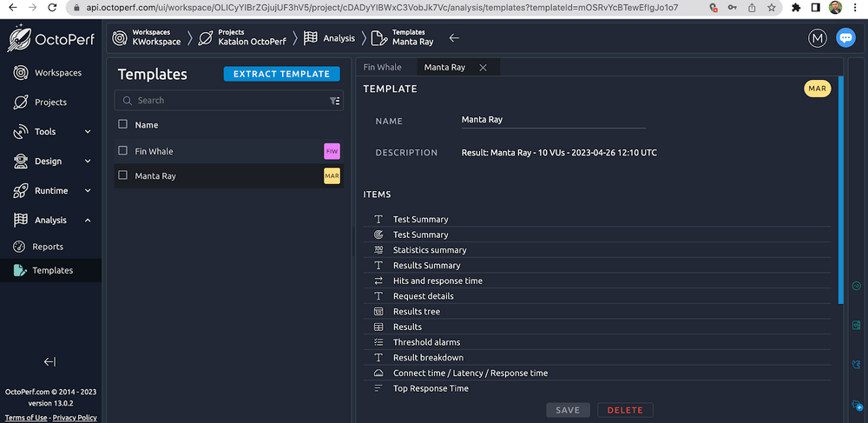The height and width of the screenshot is (423, 868).
Task: Open Reports in the sidebar
Action: [48, 247]
